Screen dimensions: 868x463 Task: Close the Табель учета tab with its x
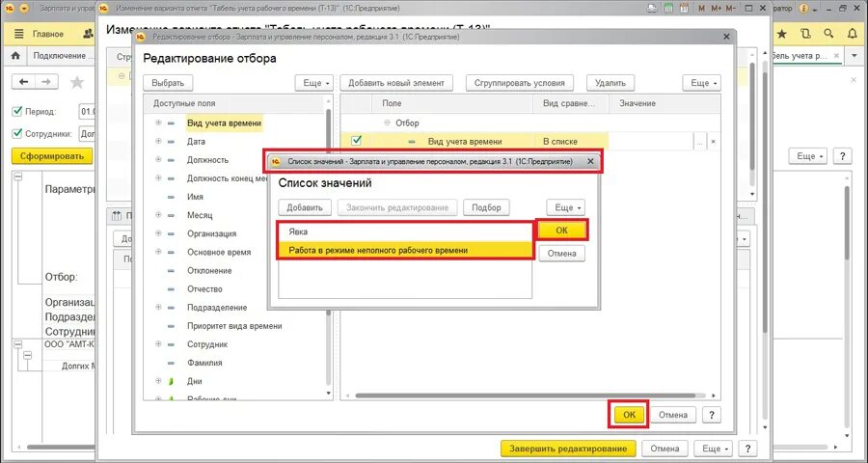coord(836,55)
